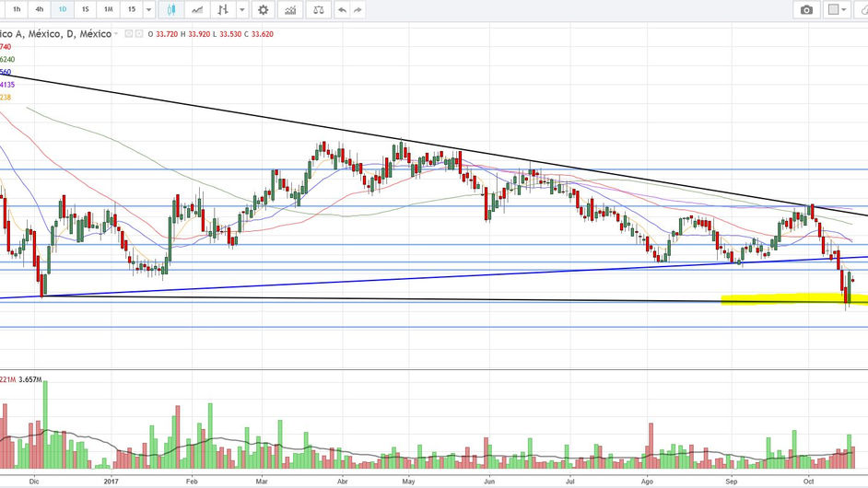The width and height of the screenshot is (868, 488).
Task: Click the Ago label on time axis
Action: click(647, 482)
